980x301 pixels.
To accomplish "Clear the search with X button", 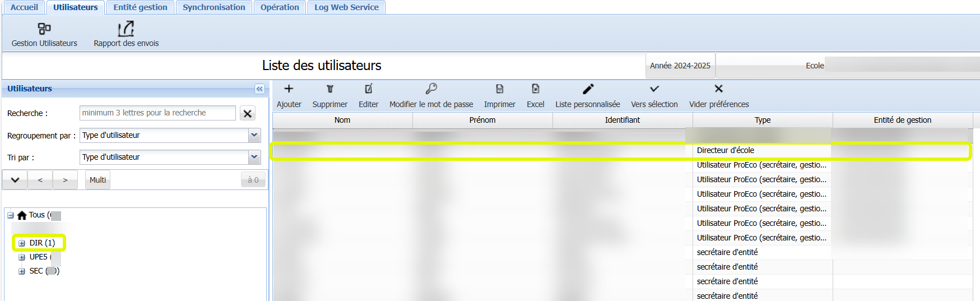I will [x=247, y=113].
